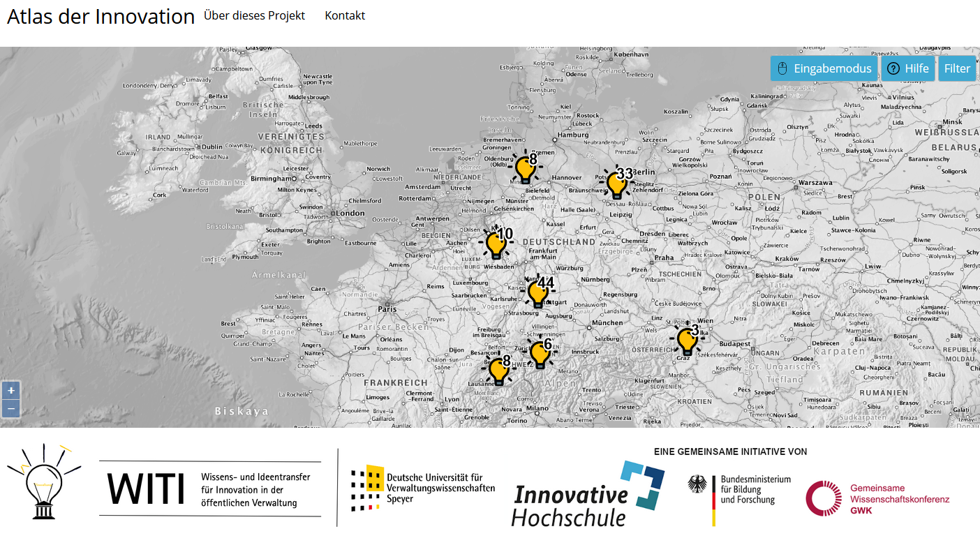Open the lightbulb marker labeled 6 near Zürich
Viewport: 980px width, 545px height.
pyautogui.click(x=540, y=352)
